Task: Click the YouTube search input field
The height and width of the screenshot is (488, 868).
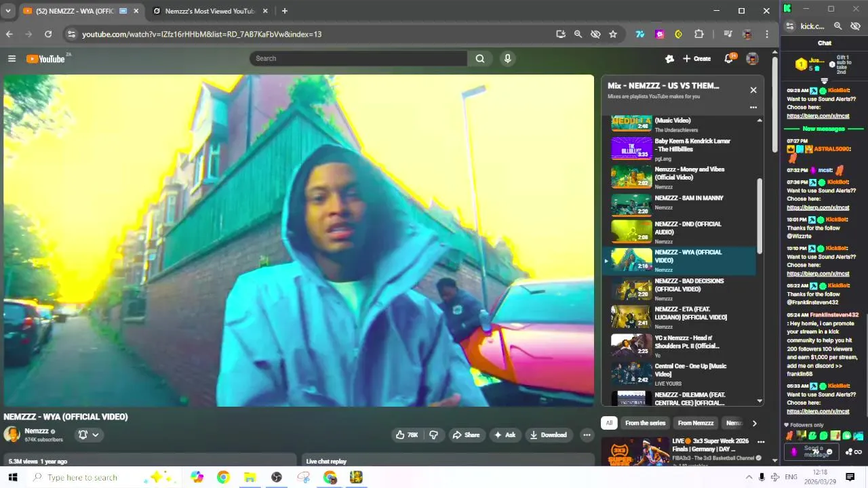Action: click(x=358, y=58)
